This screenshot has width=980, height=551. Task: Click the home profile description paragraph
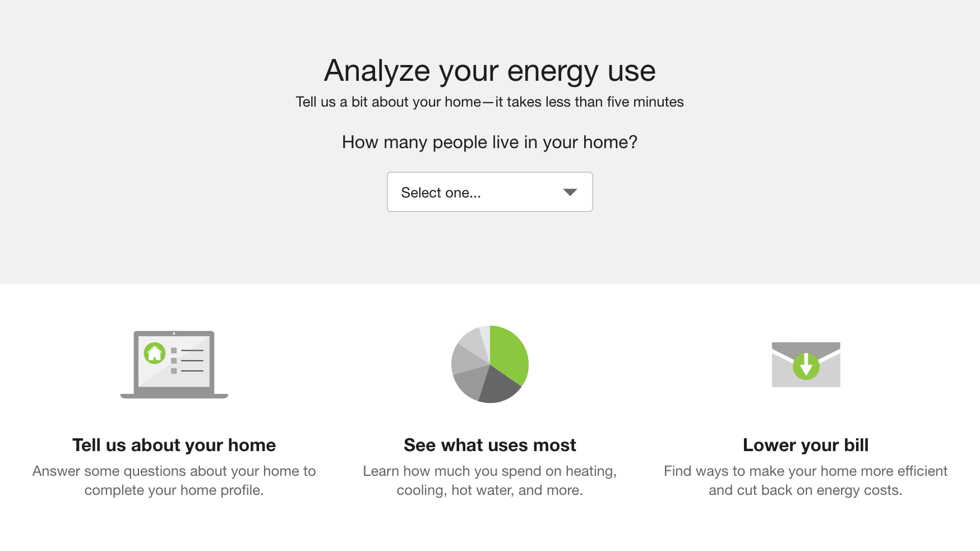(x=173, y=480)
